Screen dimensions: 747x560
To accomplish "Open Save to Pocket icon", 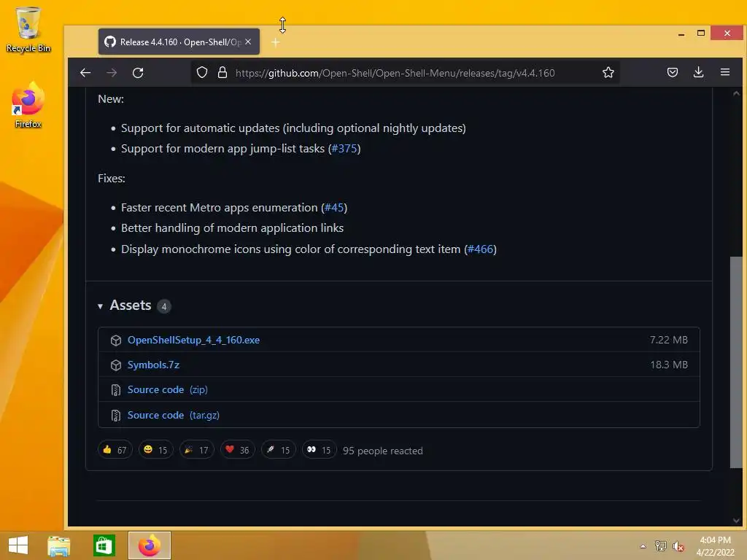I will [x=672, y=72].
